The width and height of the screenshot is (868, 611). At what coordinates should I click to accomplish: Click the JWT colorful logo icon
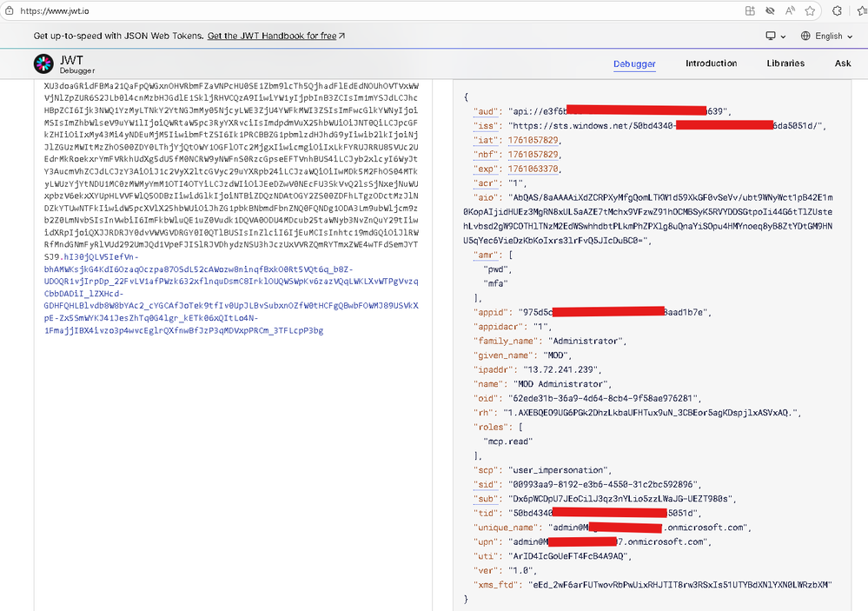pos(43,63)
